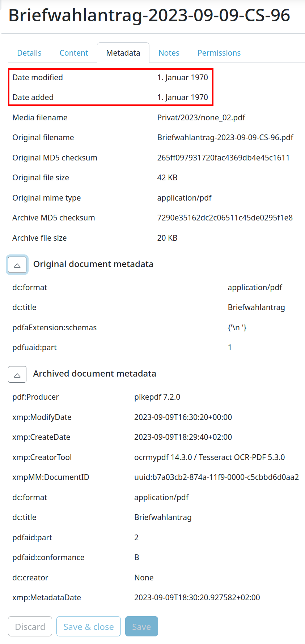Image resolution: width=305 pixels, height=644 pixels.
Task: Click the Archive file size value
Action: [x=167, y=237]
